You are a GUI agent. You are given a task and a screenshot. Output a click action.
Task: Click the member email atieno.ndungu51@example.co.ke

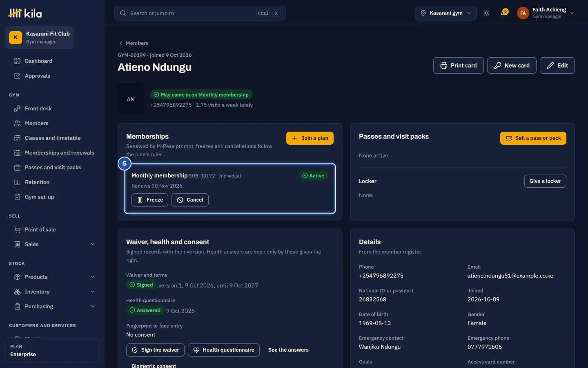510,276
